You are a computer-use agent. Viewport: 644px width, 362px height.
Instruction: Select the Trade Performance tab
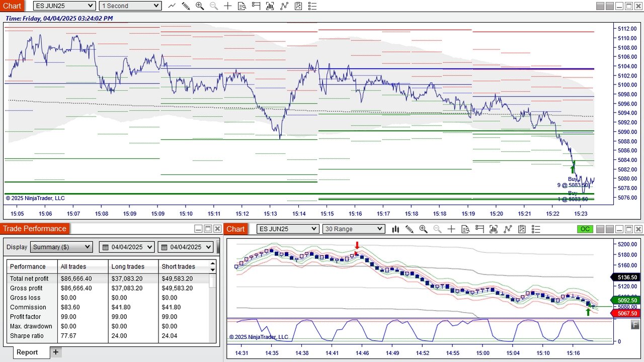point(35,229)
